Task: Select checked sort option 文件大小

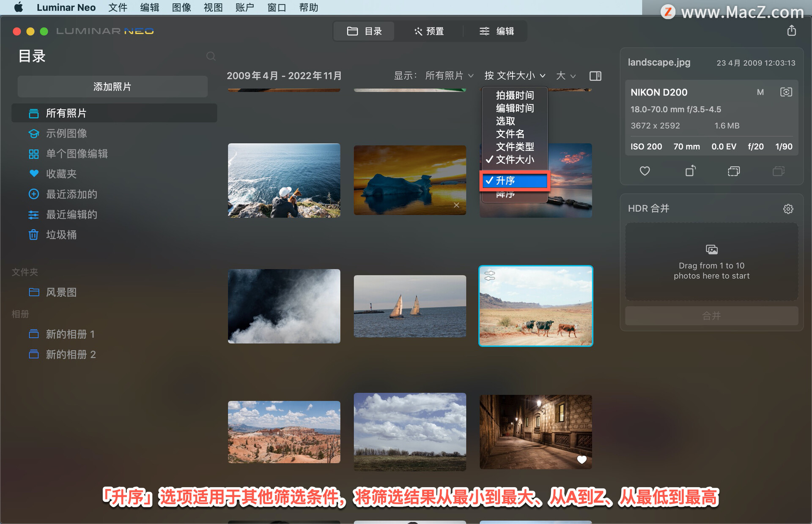Action: [515, 160]
